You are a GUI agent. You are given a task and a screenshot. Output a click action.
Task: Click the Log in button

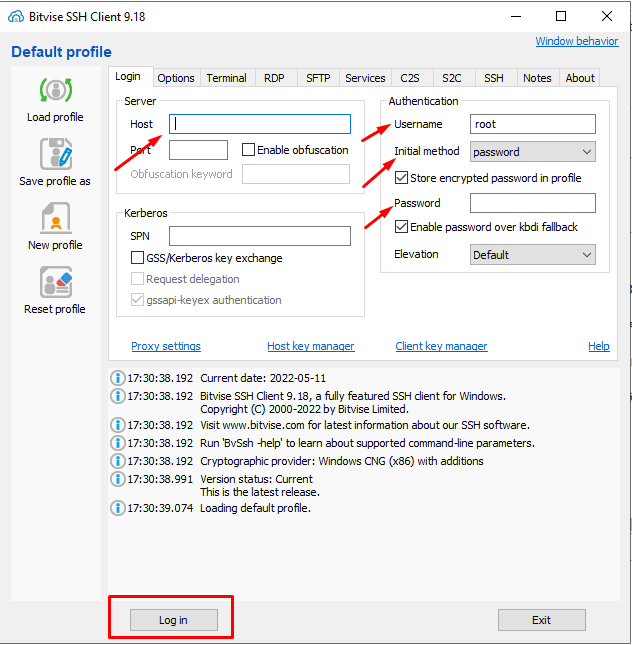[x=174, y=620]
